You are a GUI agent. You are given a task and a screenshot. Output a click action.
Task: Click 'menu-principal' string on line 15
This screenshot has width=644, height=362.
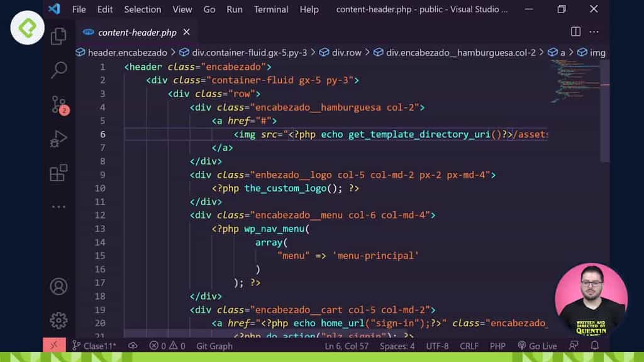[375, 256]
